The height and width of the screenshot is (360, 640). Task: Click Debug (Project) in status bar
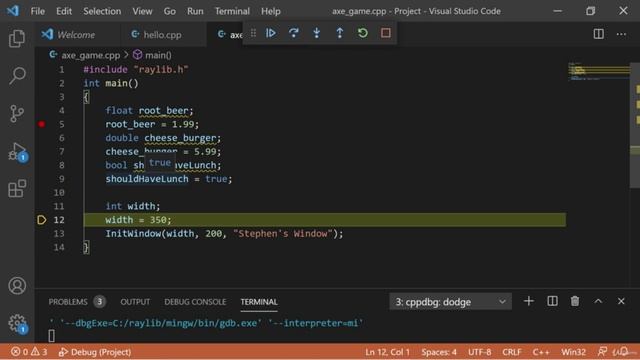tap(95, 351)
